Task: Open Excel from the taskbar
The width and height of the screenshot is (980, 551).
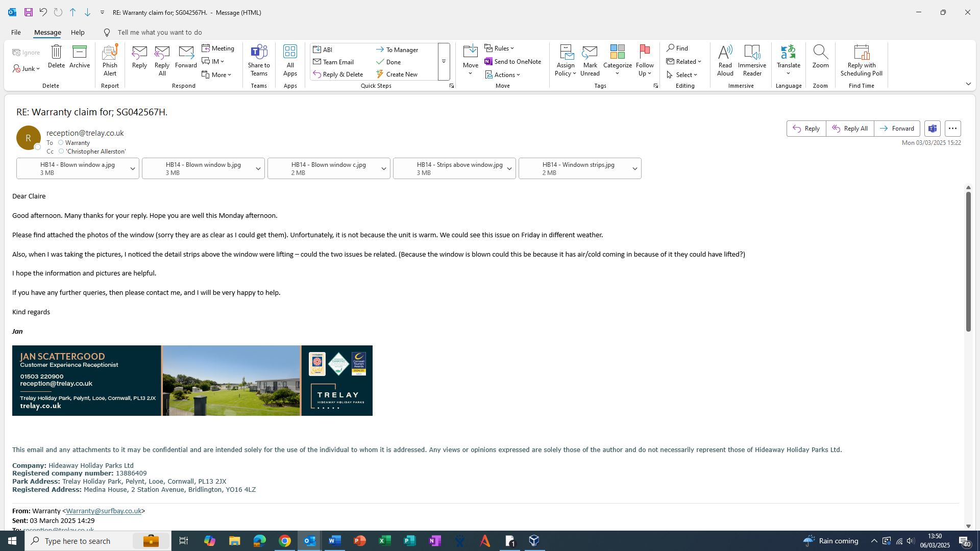Action: (384, 541)
